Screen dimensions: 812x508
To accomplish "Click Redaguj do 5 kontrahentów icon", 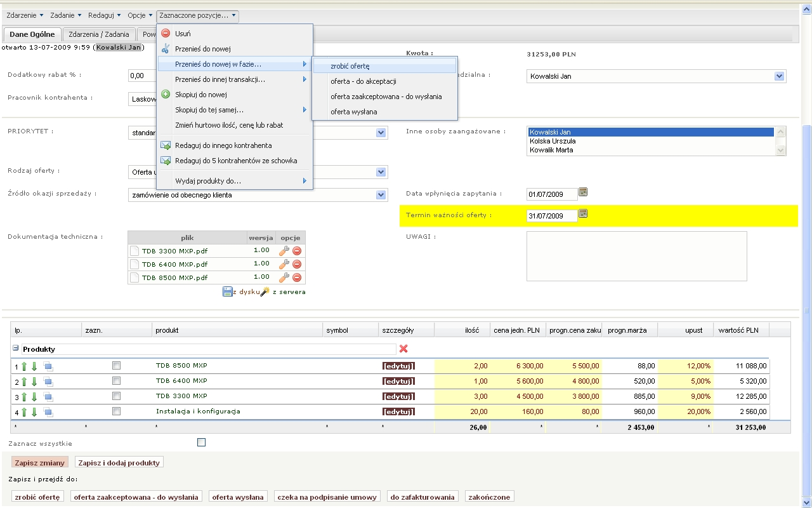I will tap(166, 161).
